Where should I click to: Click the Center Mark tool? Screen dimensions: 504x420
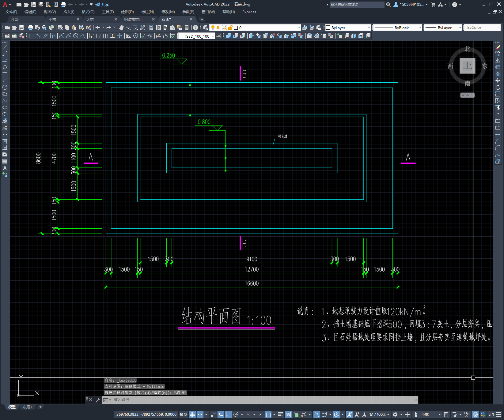[135, 36]
